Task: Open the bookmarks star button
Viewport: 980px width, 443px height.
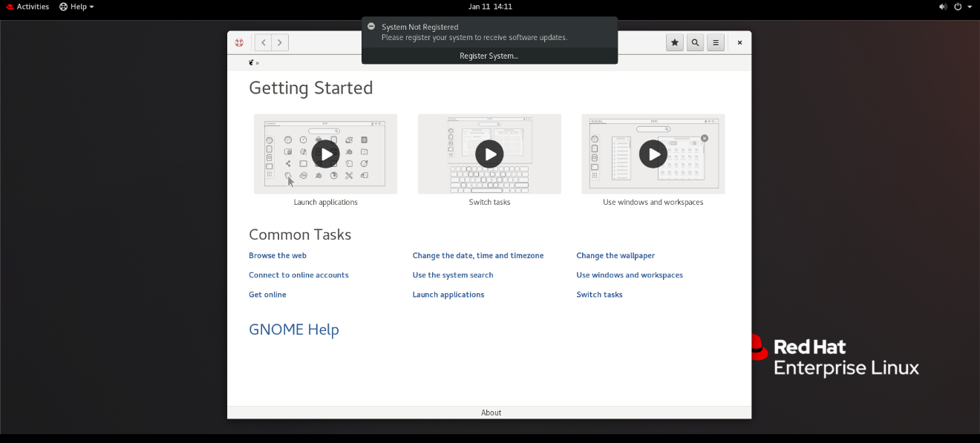Action: 675,42
